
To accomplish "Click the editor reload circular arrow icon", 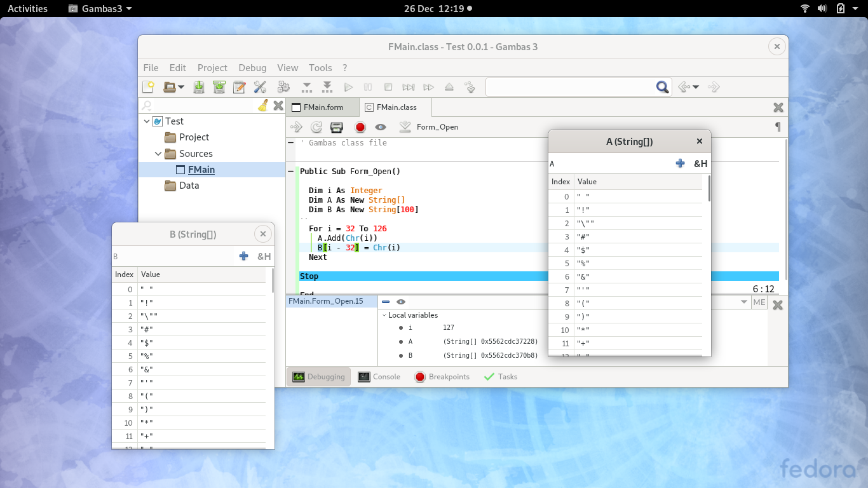I will tap(316, 127).
